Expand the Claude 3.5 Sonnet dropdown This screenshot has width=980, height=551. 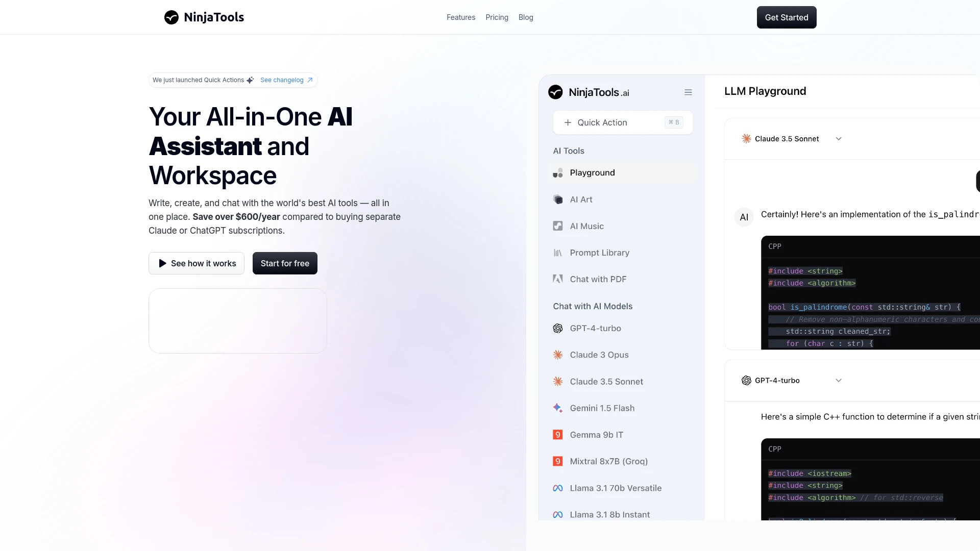838,139
